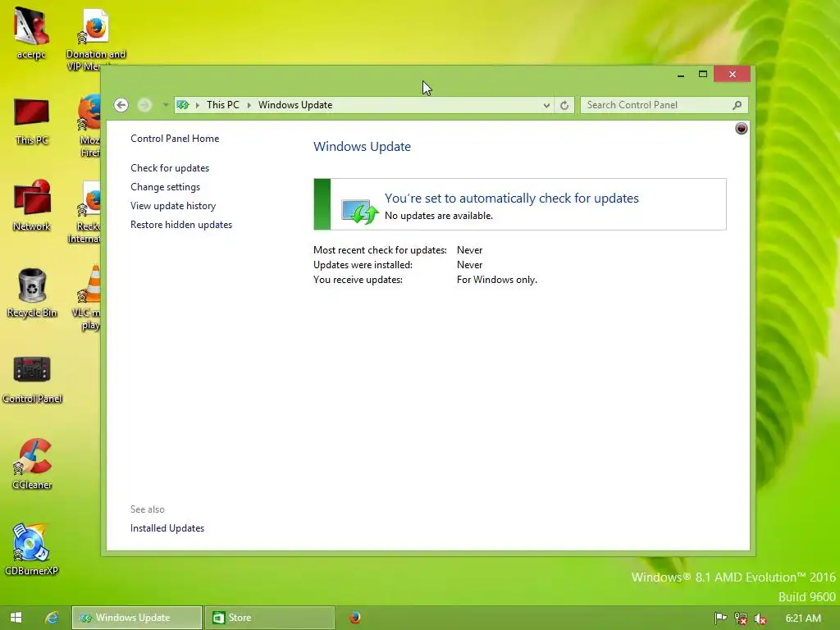The width and height of the screenshot is (840, 630).
Task: Expand the recent locations dropdown arrow
Action: pyautogui.click(x=166, y=105)
